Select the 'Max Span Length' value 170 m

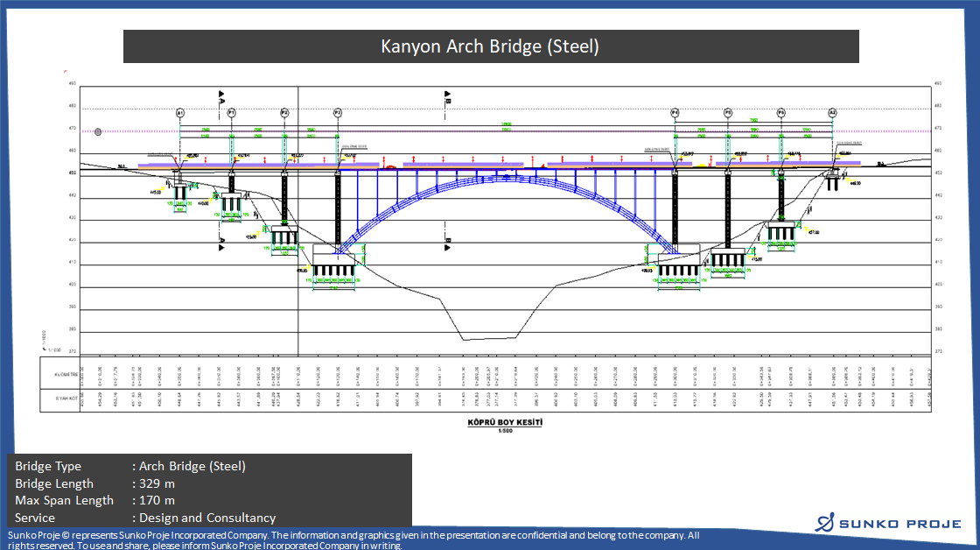coord(157,500)
